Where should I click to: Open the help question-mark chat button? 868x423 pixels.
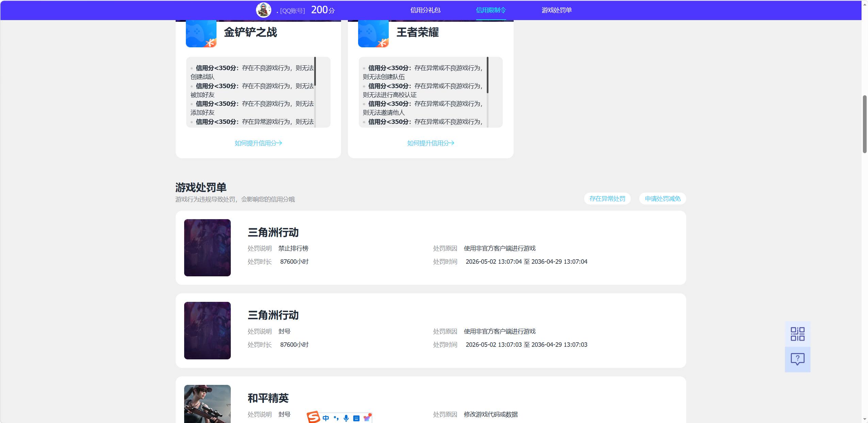[797, 359]
